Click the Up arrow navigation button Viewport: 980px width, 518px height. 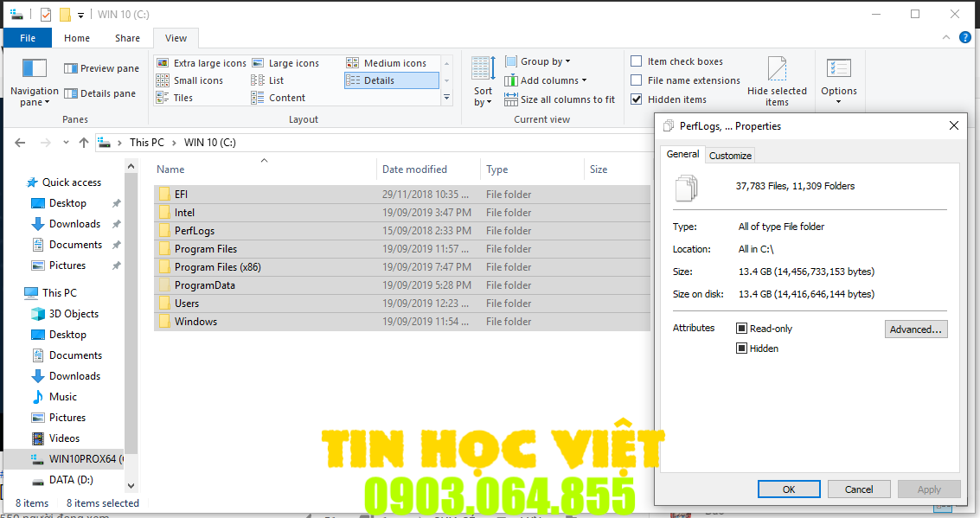[83, 143]
